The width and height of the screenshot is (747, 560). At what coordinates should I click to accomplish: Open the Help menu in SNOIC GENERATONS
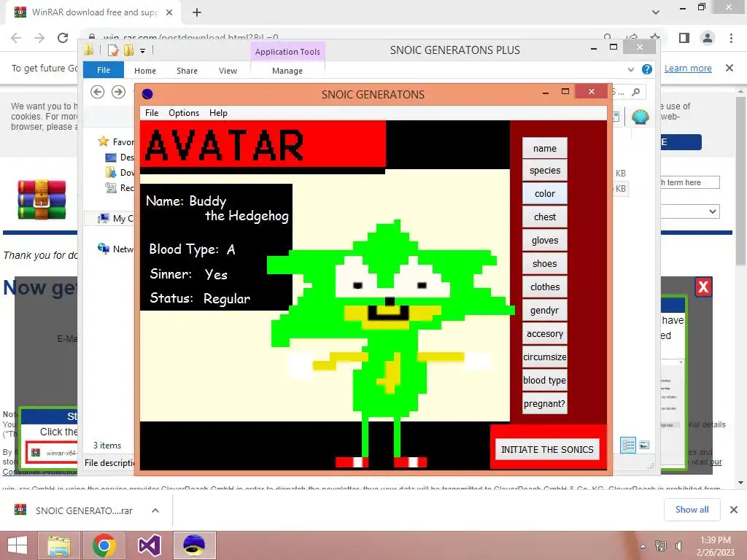[218, 113]
